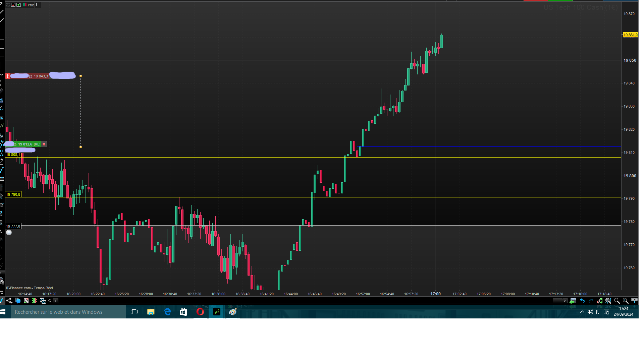Click the alert bell icon
Screen dimensions: 644x362
coord(8,5)
